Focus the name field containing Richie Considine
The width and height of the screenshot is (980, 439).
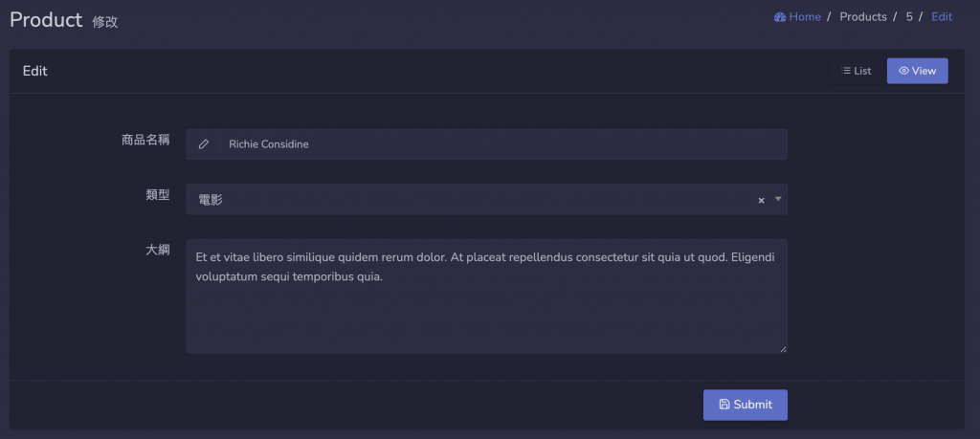pos(501,144)
